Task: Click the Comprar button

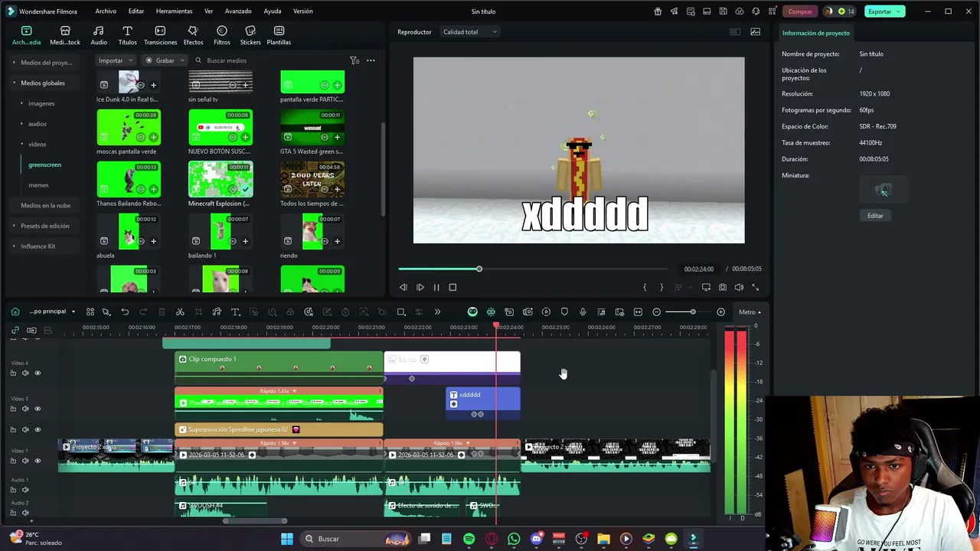Action: pyautogui.click(x=800, y=11)
